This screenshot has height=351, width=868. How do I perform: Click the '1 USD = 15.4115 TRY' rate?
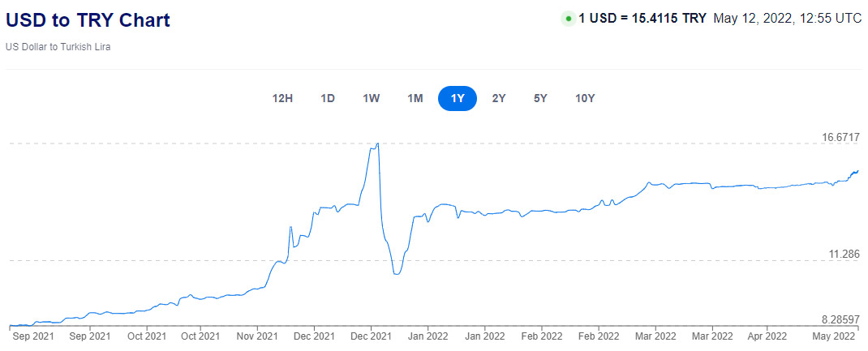(642, 19)
